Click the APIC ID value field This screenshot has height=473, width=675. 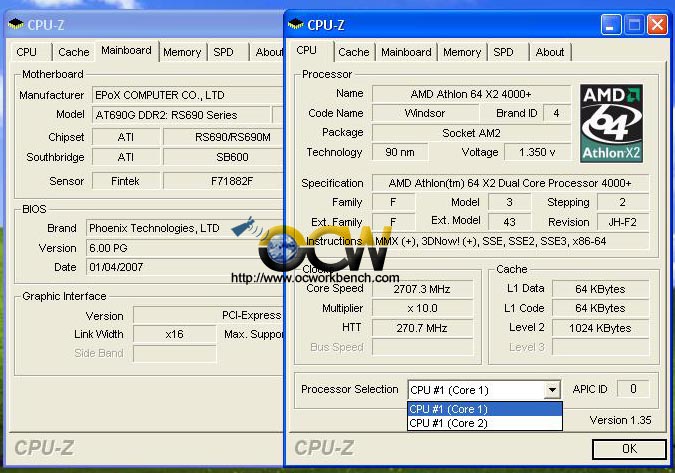pyautogui.click(x=633, y=389)
